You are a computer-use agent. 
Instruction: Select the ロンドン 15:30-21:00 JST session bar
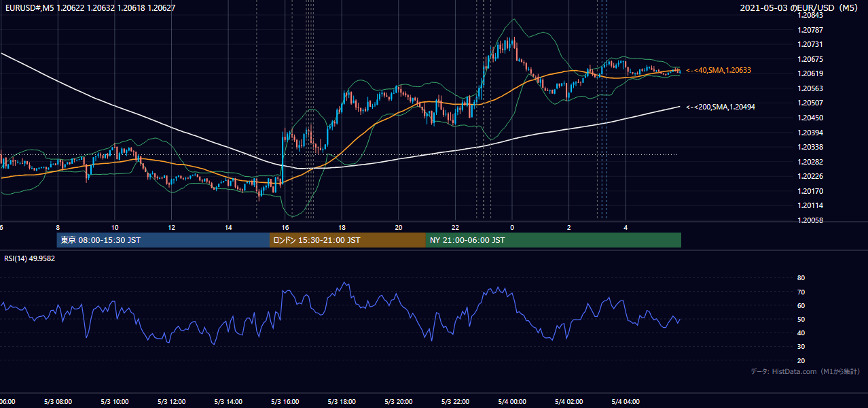click(x=348, y=240)
